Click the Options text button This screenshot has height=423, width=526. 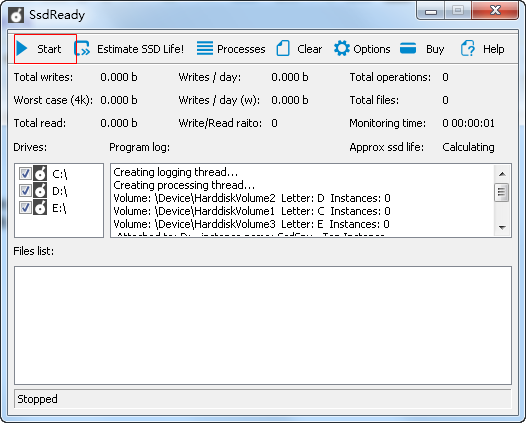372,49
